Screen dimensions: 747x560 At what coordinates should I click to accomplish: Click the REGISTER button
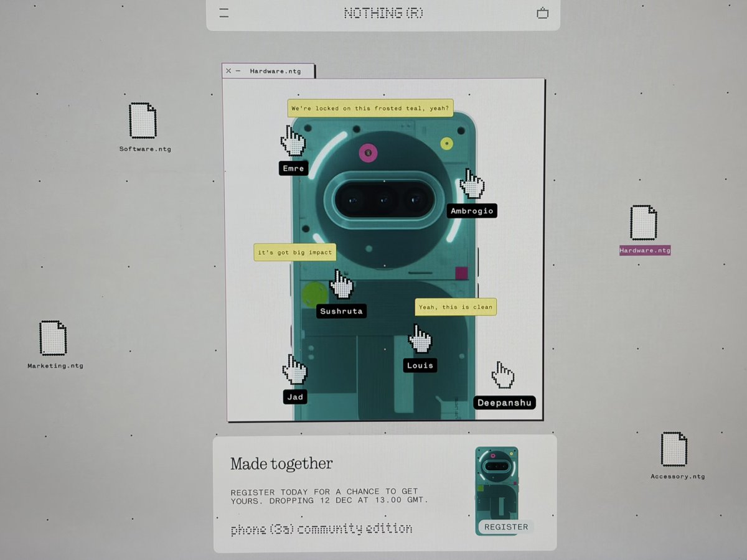[506, 527]
